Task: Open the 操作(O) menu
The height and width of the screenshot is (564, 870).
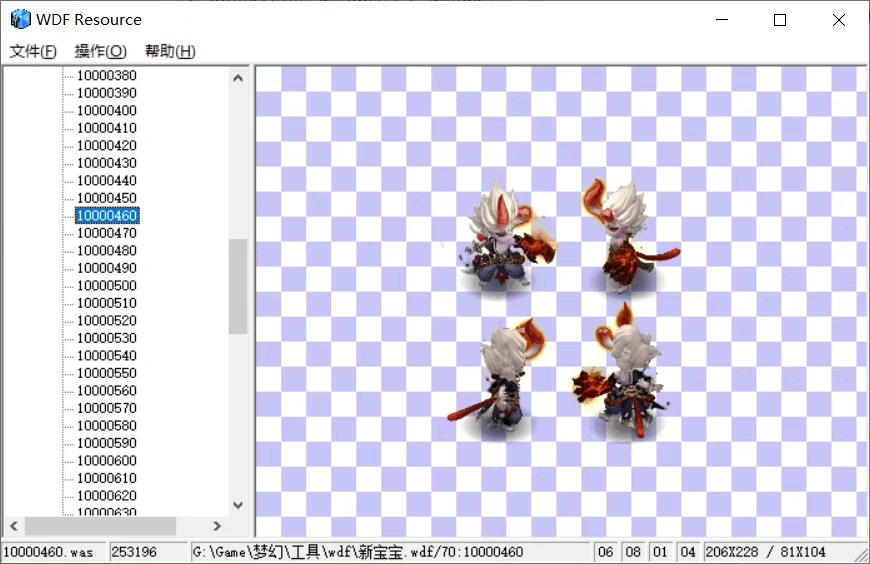Action: point(100,51)
